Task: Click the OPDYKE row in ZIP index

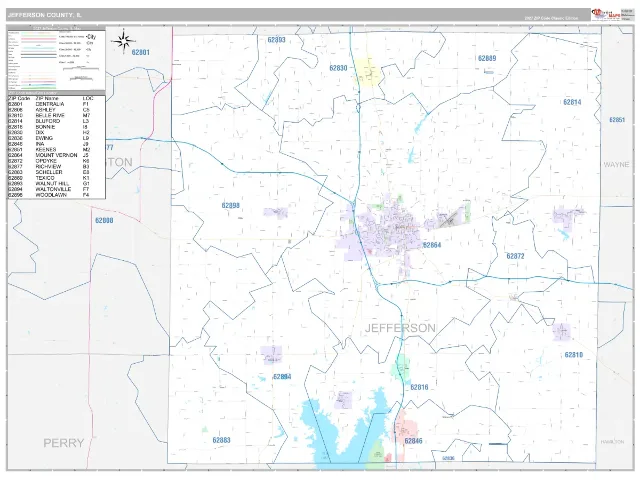Action: click(x=56, y=161)
